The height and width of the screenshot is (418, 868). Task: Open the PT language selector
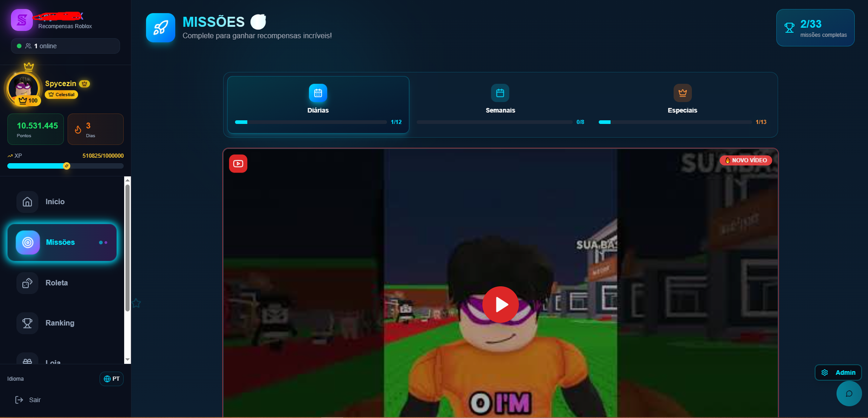click(112, 379)
